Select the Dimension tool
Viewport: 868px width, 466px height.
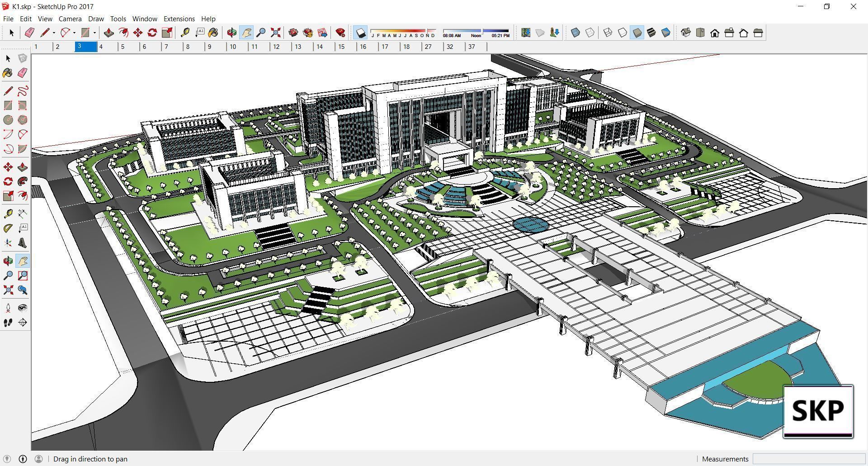click(x=23, y=214)
